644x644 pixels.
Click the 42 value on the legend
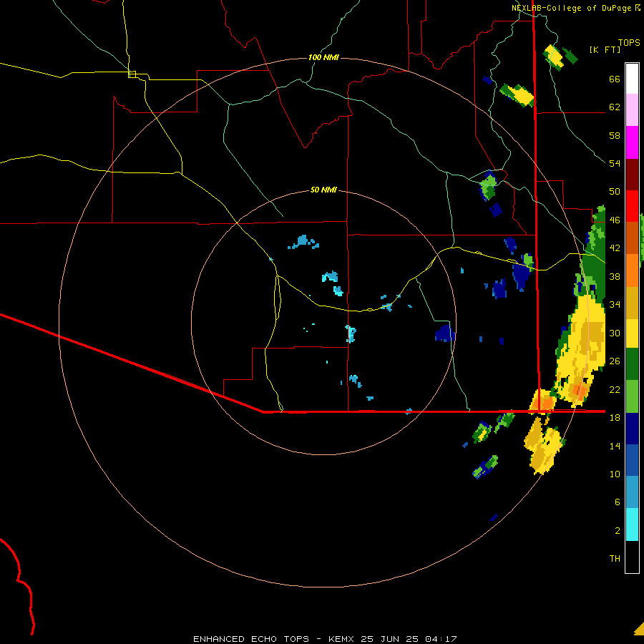click(x=615, y=248)
